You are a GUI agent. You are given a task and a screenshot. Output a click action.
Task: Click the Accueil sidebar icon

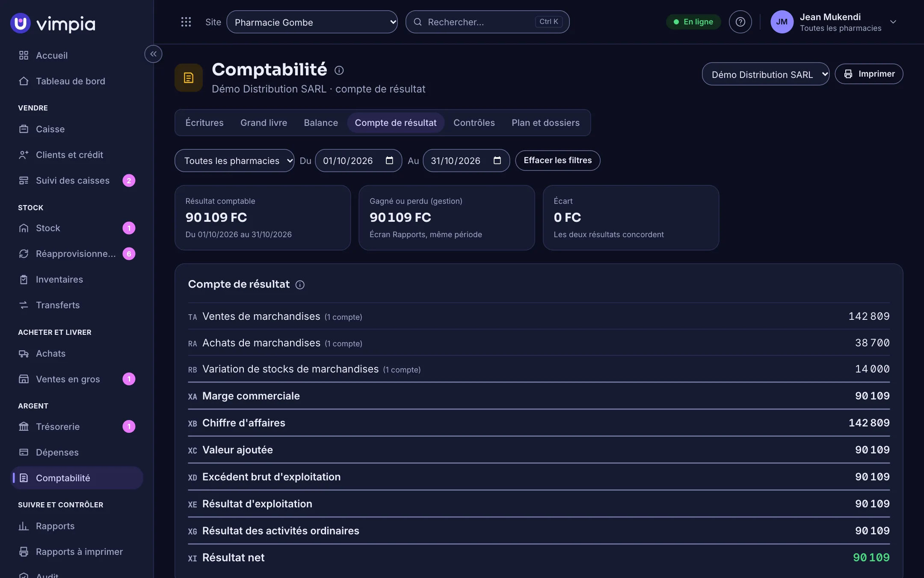(24, 55)
